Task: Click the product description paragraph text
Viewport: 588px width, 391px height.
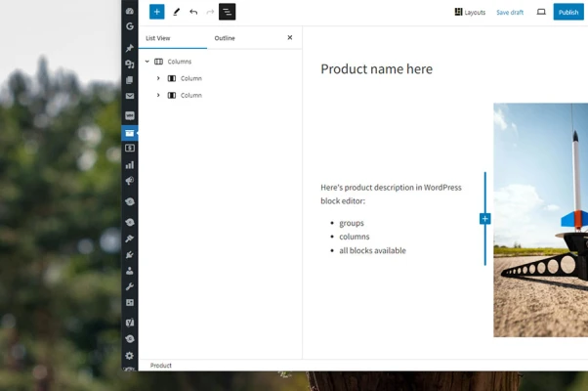Action: [x=391, y=194]
